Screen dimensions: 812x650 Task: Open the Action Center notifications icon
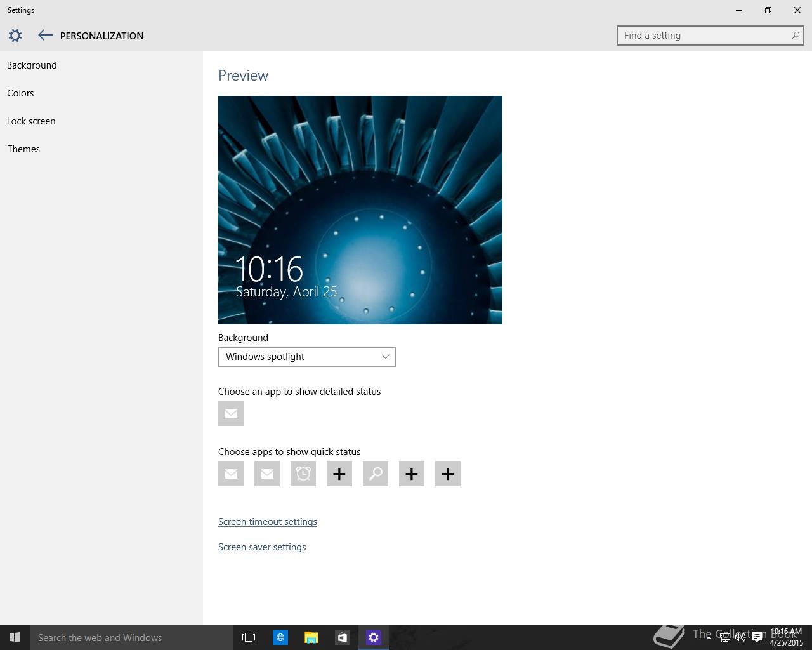click(757, 637)
